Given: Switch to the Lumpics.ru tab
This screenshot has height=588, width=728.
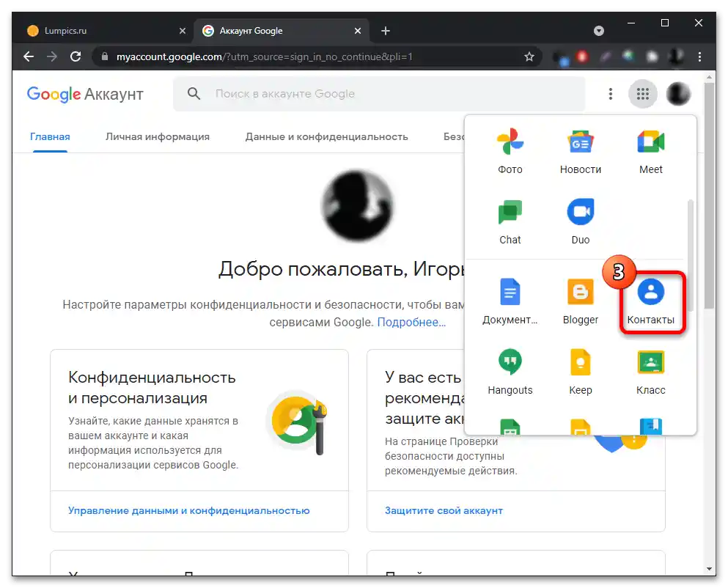Looking at the screenshot, I should [x=104, y=31].
